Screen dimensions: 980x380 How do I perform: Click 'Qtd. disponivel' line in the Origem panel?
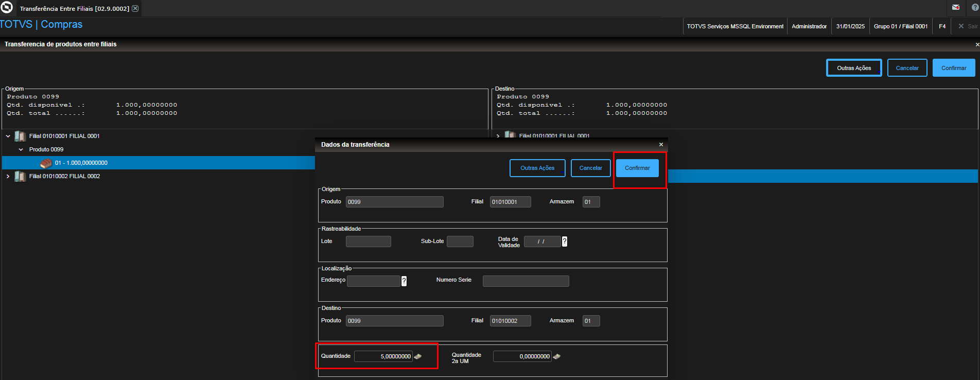click(x=92, y=105)
